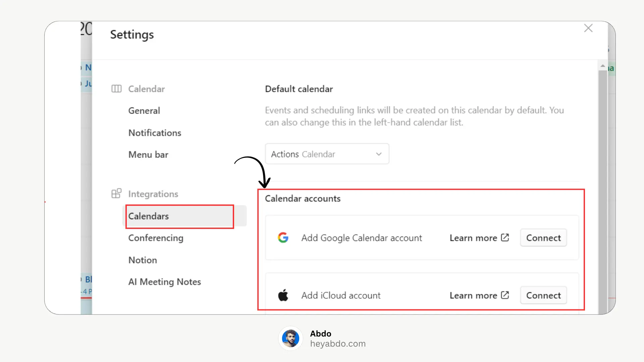This screenshot has height=362, width=644.
Task: Click the scrollbar up arrow
Action: click(603, 66)
